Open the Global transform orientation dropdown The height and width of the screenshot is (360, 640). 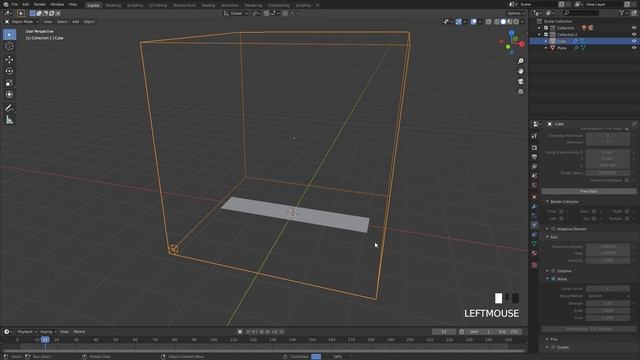tap(236, 13)
